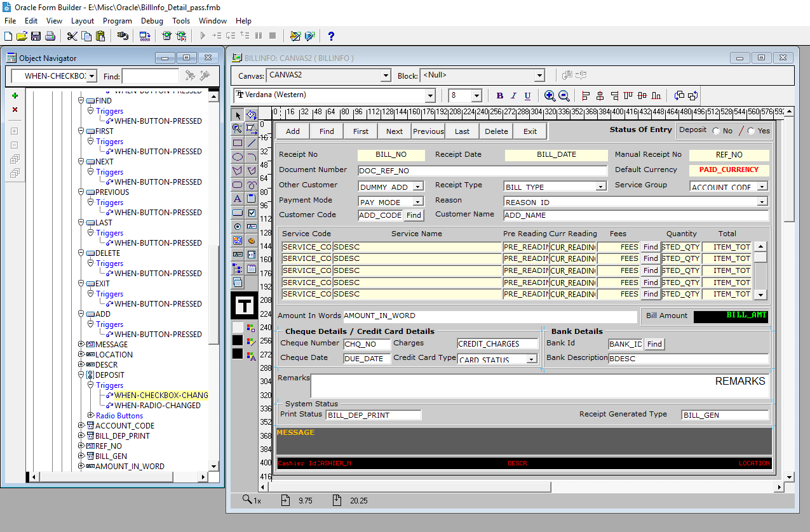Select the Text tool in the tool palette

pyautogui.click(x=237, y=197)
